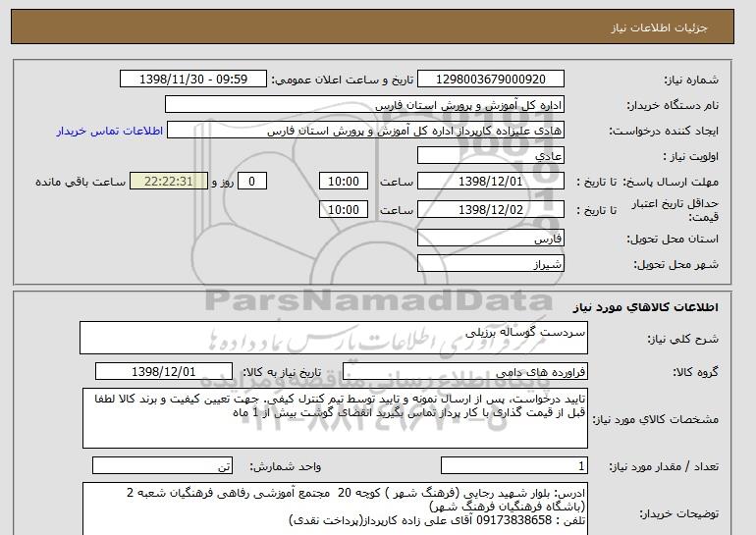Open the buyer contact information link
The height and width of the screenshot is (535, 756).
pos(109,131)
